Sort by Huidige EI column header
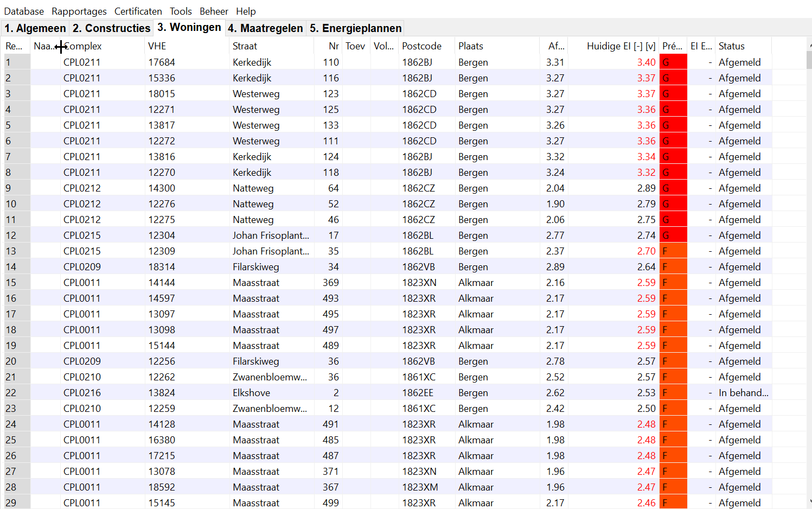Screen dimensions: 812x509 tap(613, 46)
